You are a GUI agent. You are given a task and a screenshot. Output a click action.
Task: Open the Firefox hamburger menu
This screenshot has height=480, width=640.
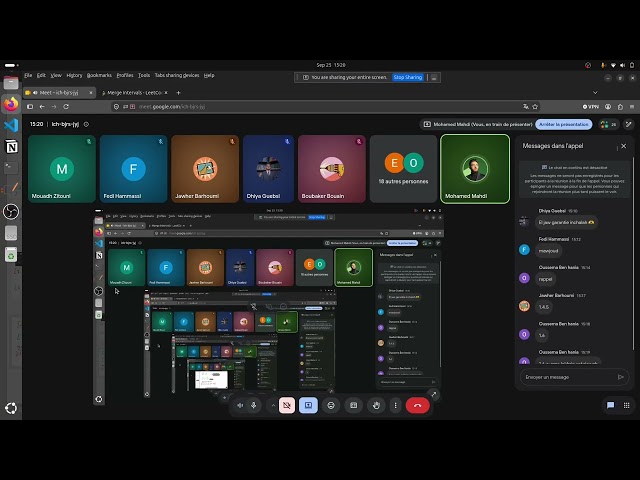[632, 107]
